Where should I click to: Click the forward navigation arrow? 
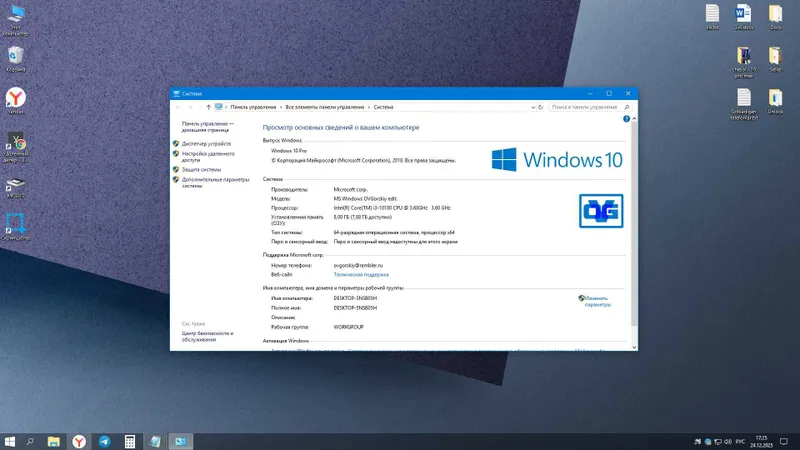click(190, 107)
